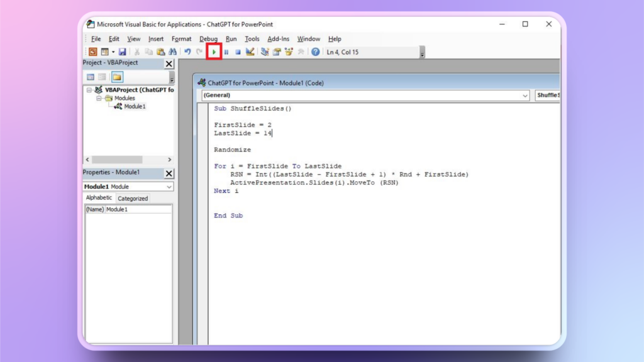Save the project with the floppy disk icon
The width and height of the screenshot is (644, 362).
122,52
